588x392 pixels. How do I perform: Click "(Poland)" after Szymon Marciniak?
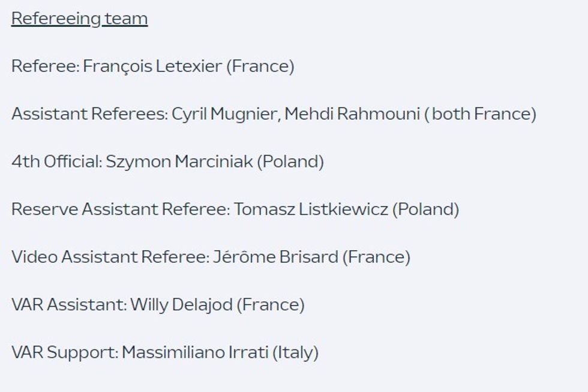[x=290, y=162]
